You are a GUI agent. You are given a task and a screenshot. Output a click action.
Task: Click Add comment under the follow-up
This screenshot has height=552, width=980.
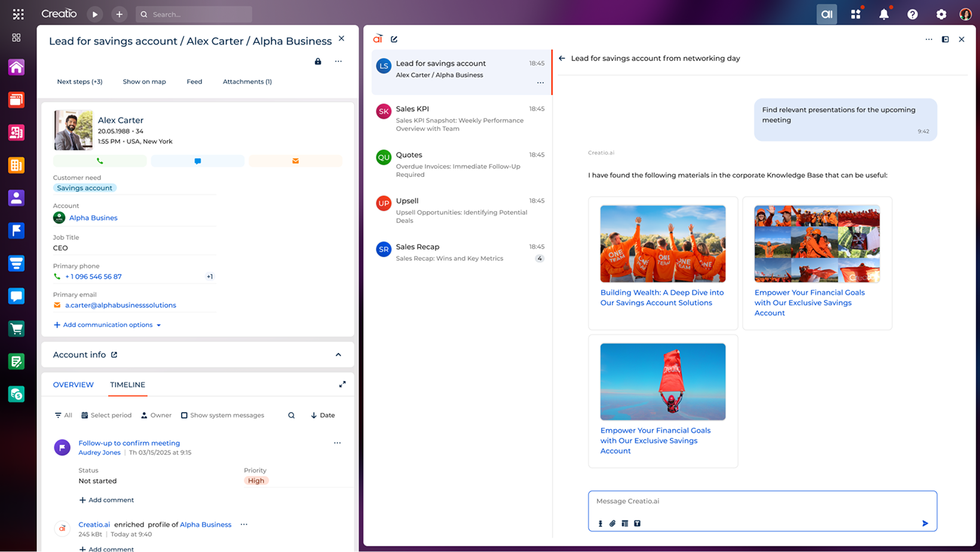pyautogui.click(x=106, y=500)
